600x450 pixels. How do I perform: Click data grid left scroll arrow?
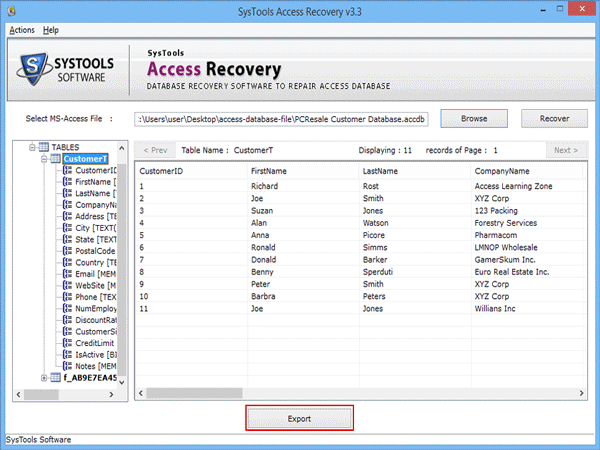tap(141, 393)
